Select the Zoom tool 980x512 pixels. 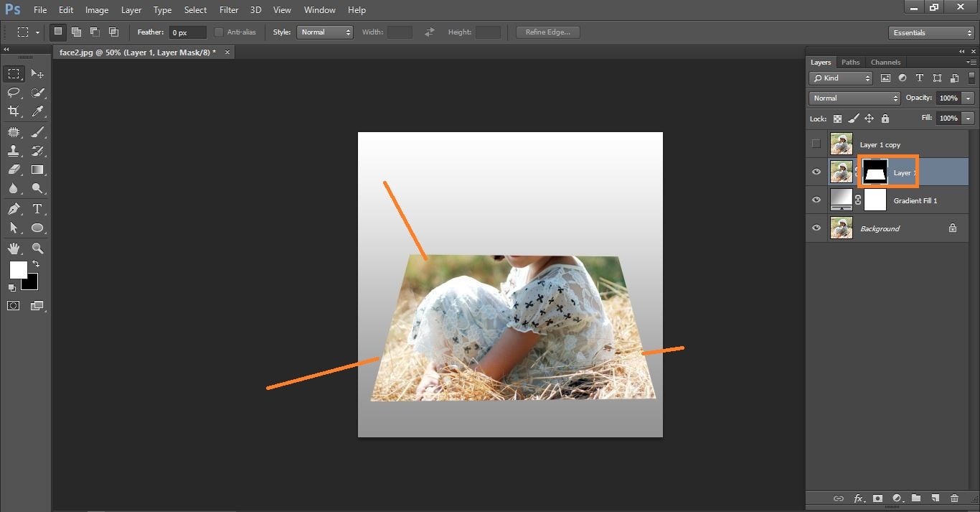point(37,248)
